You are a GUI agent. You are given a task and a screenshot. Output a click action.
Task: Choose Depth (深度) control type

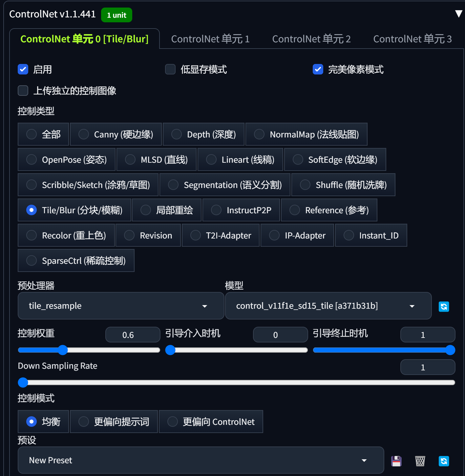pyautogui.click(x=203, y=134)
